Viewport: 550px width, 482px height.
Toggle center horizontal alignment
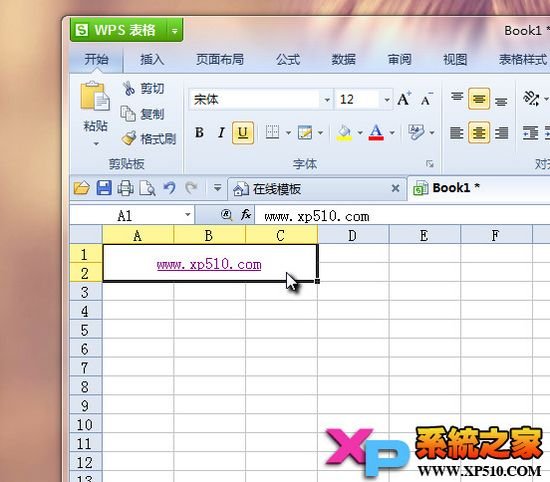tap(479, 133)
